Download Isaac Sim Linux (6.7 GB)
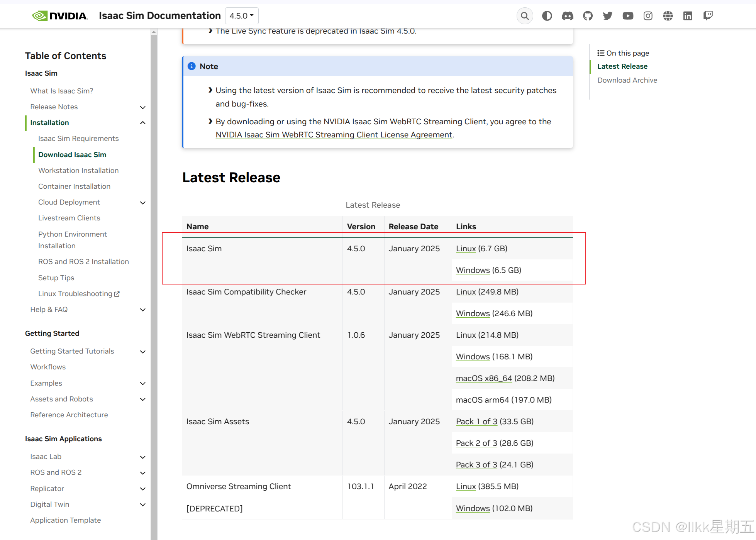 [x=466, y=249]
